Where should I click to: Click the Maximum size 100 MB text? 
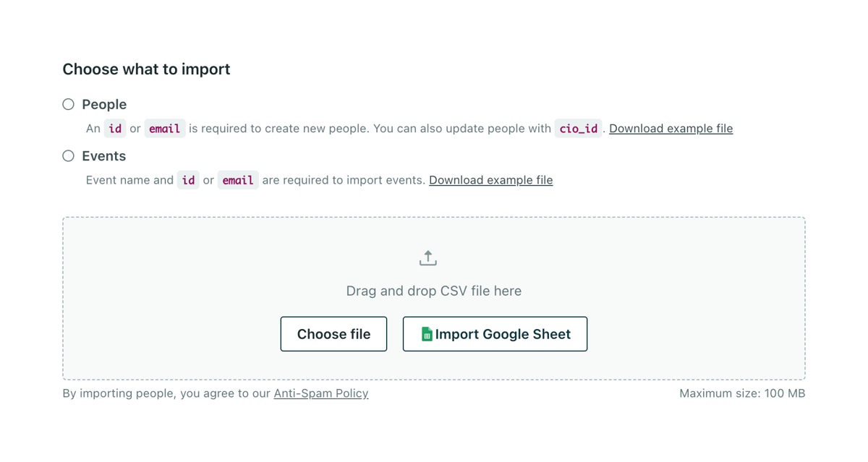[742, 393]
